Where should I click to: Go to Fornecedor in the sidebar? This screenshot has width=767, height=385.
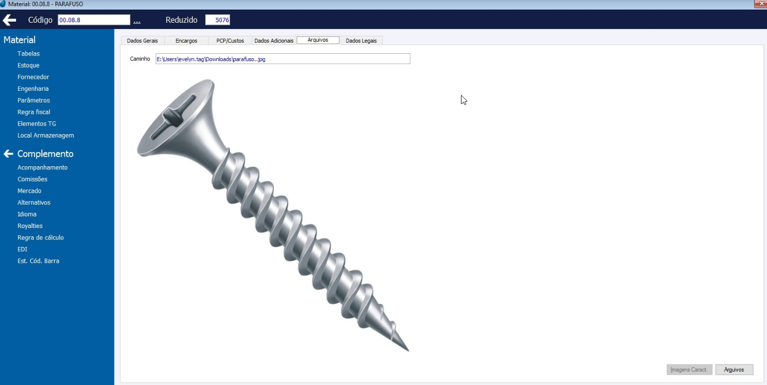pyautogui.click(x=33, y=77)
